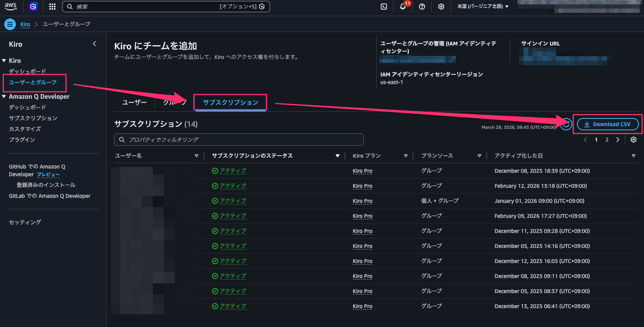The image size is (644, 327).
Task: Open ダッシュボード under Amazon Q Developer
Action: (x=27, y=107)
